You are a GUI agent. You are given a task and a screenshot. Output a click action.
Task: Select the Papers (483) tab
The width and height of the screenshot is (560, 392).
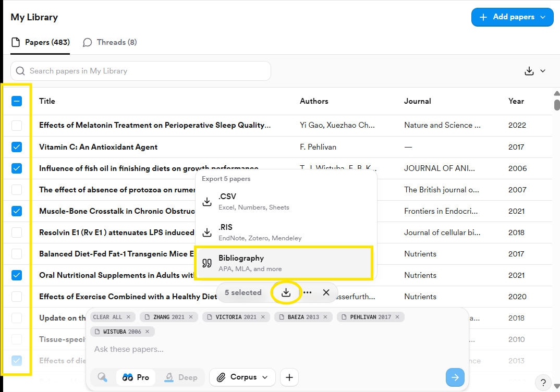pos(40,42)
